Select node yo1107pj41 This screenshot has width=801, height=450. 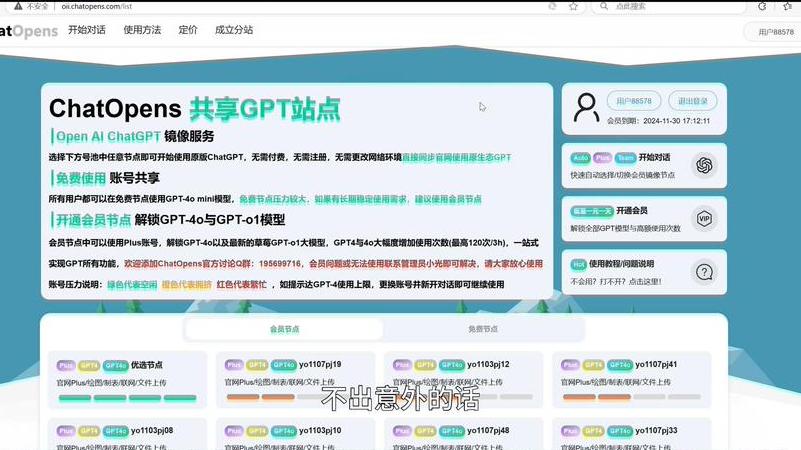coord(632,380)
